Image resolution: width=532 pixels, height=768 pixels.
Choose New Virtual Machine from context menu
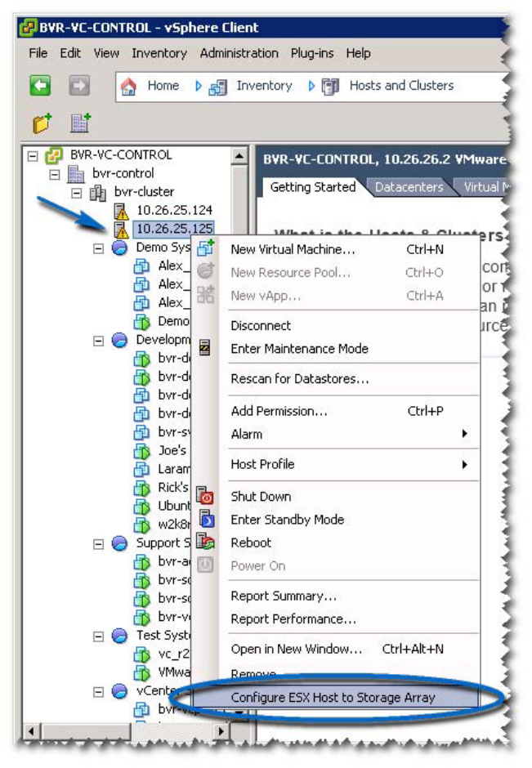point(293,249)
